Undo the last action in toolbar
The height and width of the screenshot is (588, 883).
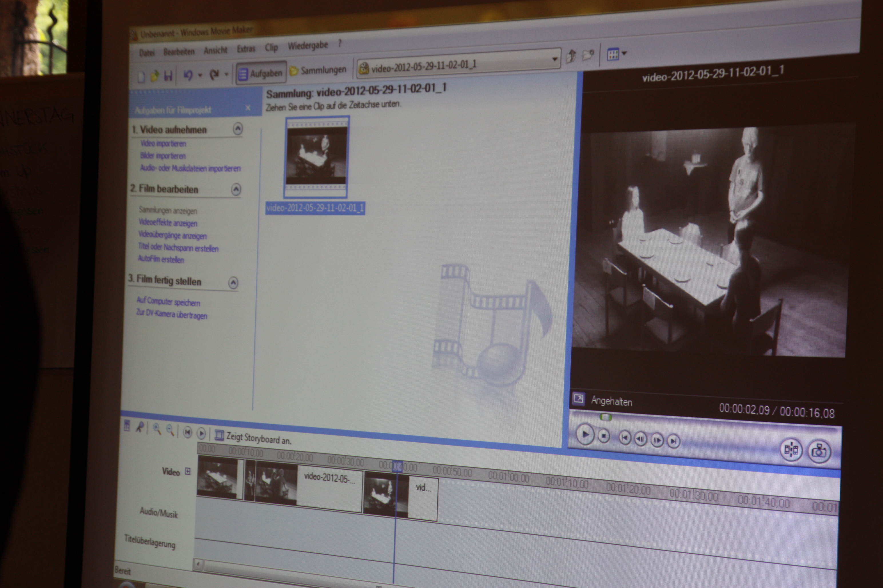[188, 75]
